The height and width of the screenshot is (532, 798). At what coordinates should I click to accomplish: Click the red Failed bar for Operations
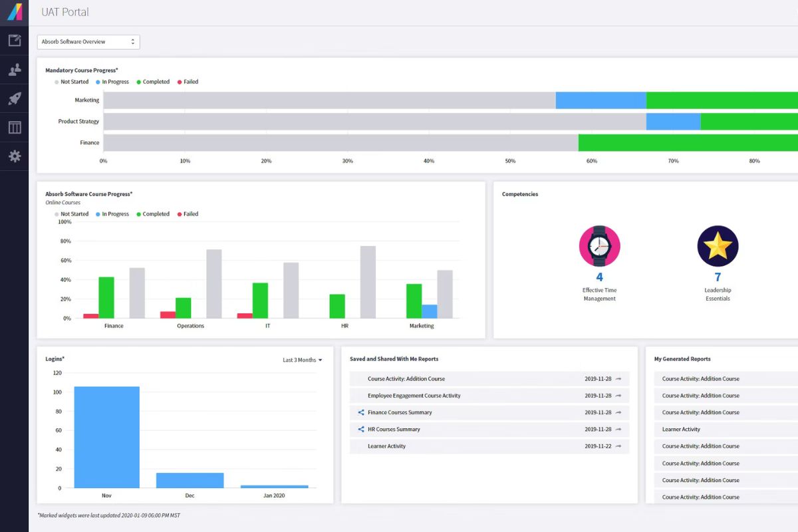point(168,315)
